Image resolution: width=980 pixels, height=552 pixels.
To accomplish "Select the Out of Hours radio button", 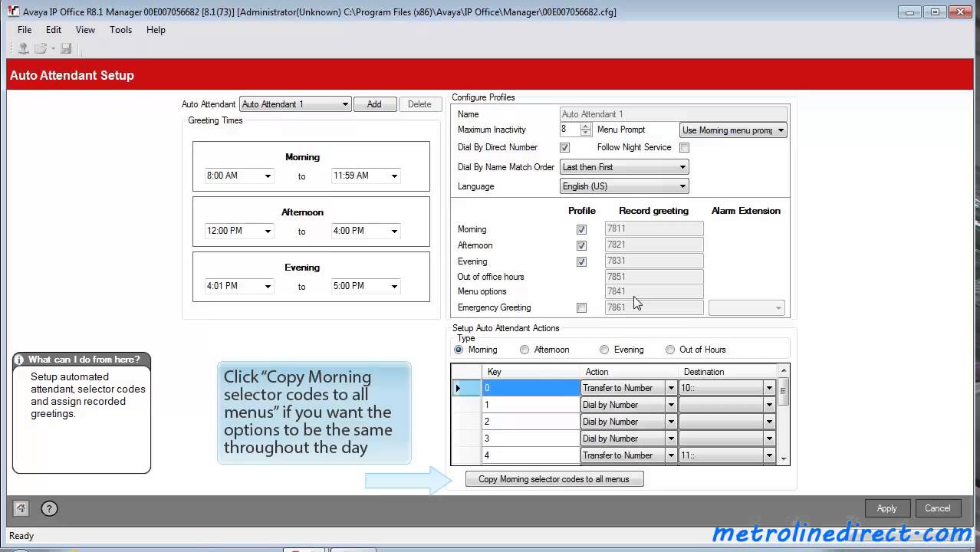I will 670,350.
